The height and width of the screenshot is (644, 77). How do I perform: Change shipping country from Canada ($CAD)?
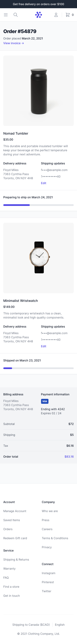click(31, 624)
